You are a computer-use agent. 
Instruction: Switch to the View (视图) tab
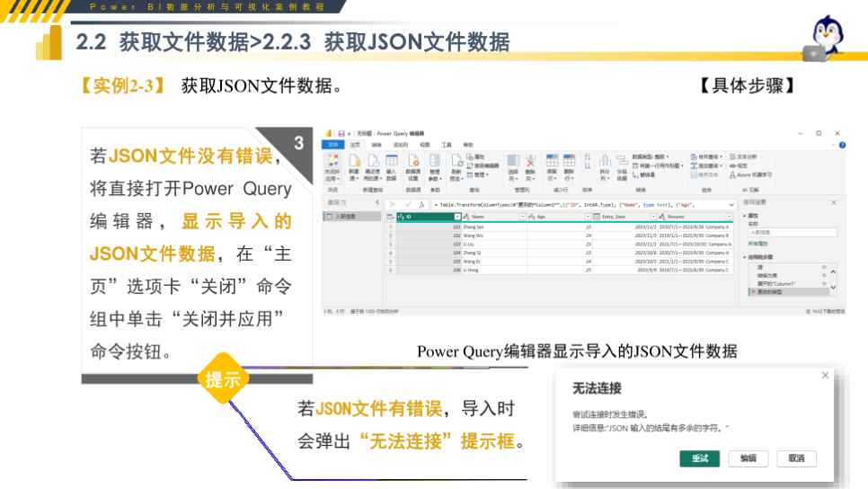tap(425, 145)
